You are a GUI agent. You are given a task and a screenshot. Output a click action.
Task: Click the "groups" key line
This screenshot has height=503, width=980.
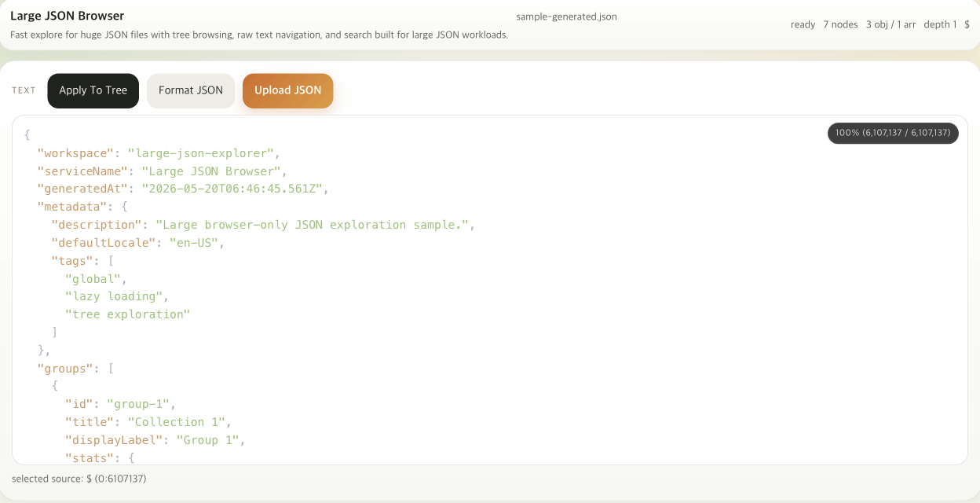tap(75, 368)
